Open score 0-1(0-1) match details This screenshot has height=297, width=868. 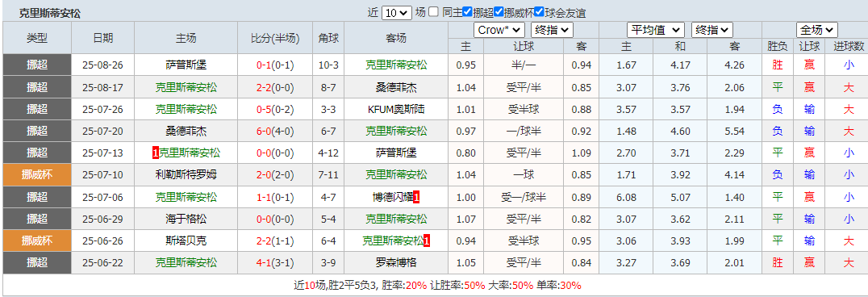tap(275, 65)
